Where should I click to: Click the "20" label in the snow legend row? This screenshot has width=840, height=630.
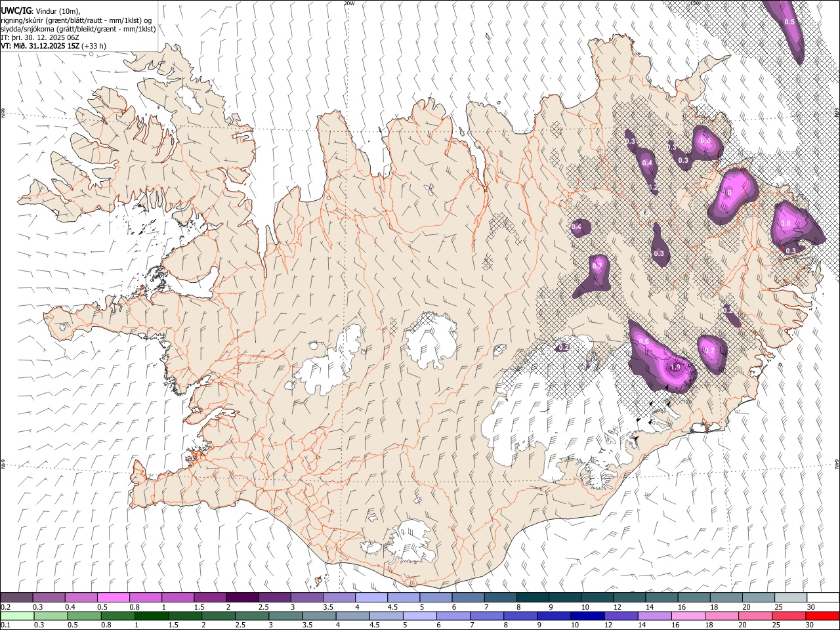(747, 607)
